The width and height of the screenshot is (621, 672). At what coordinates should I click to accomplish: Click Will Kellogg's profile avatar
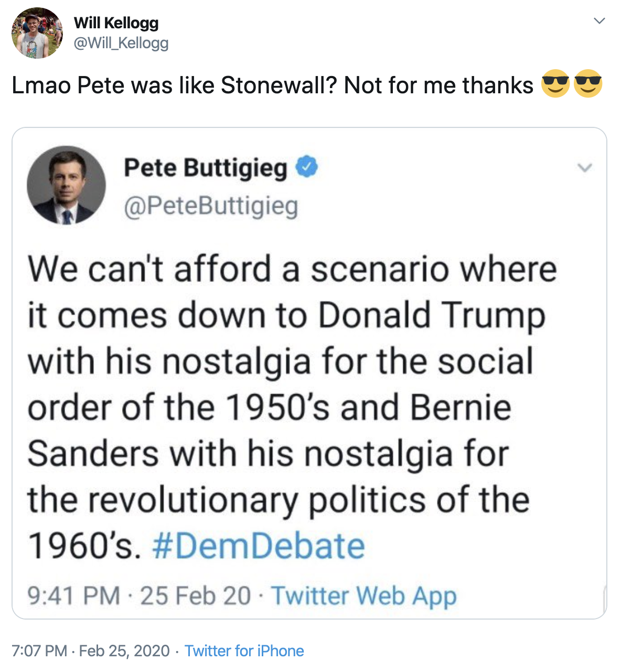[x=37, y=32]
